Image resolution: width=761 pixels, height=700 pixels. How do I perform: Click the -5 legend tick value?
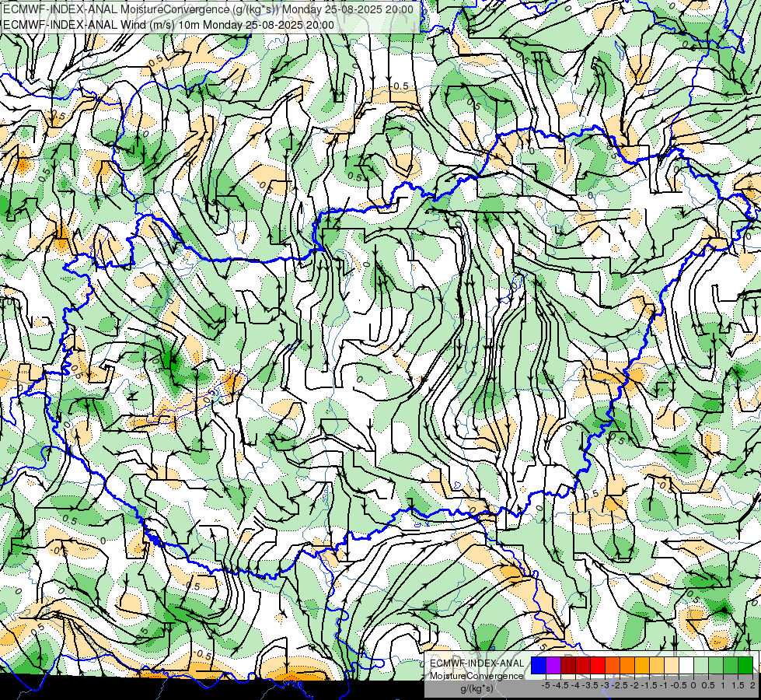pos(546,685)
